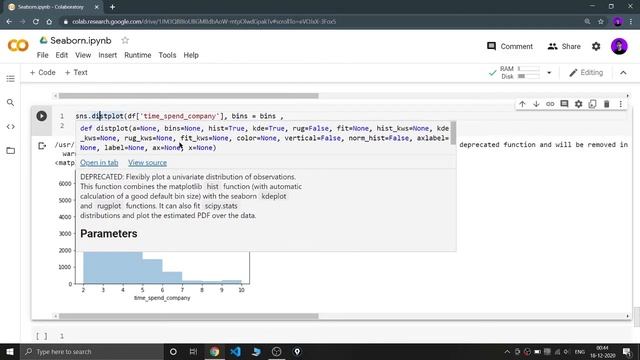Reload the browser page
640x360 pixels.
coord(36,22)
